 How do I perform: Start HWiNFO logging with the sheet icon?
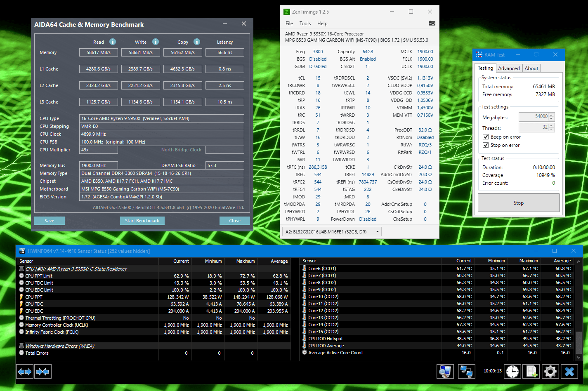531,371
